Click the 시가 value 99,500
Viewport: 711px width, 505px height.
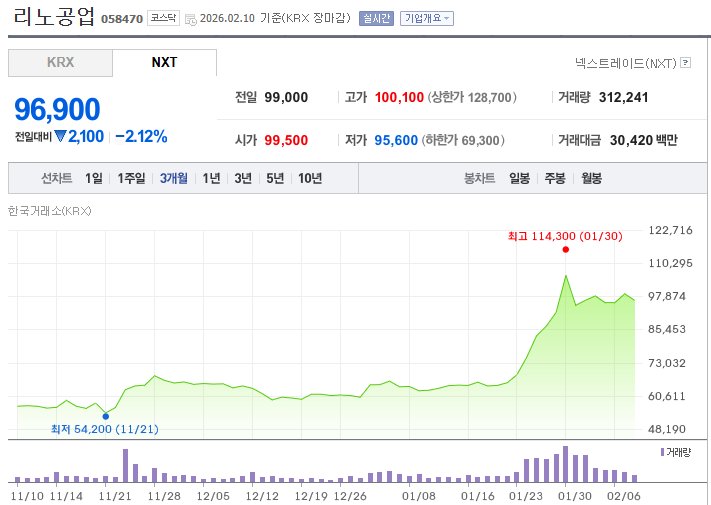coord(286,140)
